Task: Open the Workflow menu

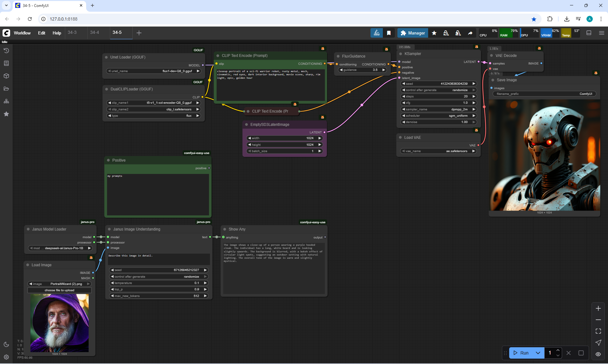Action: click(x=22, y=33)
